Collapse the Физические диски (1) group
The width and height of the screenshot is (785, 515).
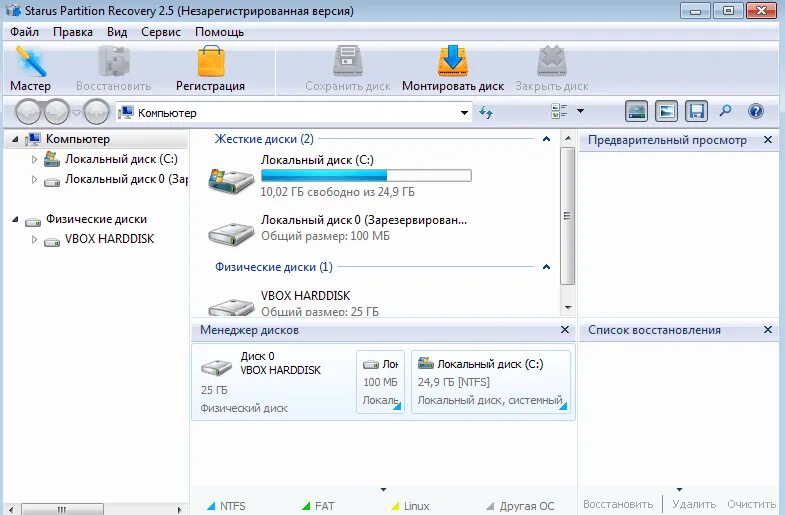pyautogui.click(x=547, y=267)
